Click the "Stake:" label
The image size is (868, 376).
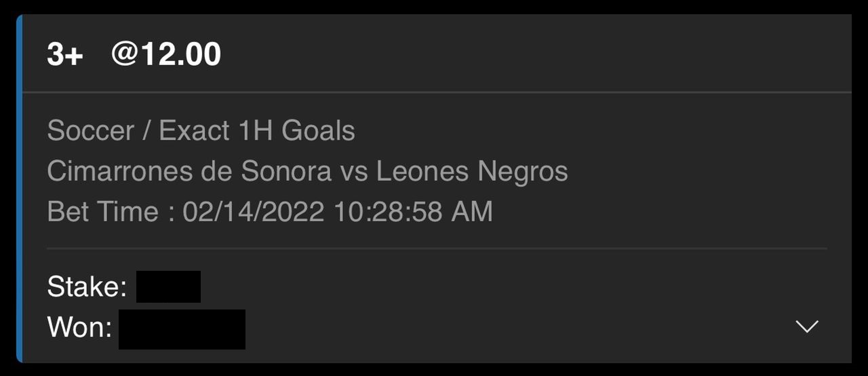tap(87, 286)
